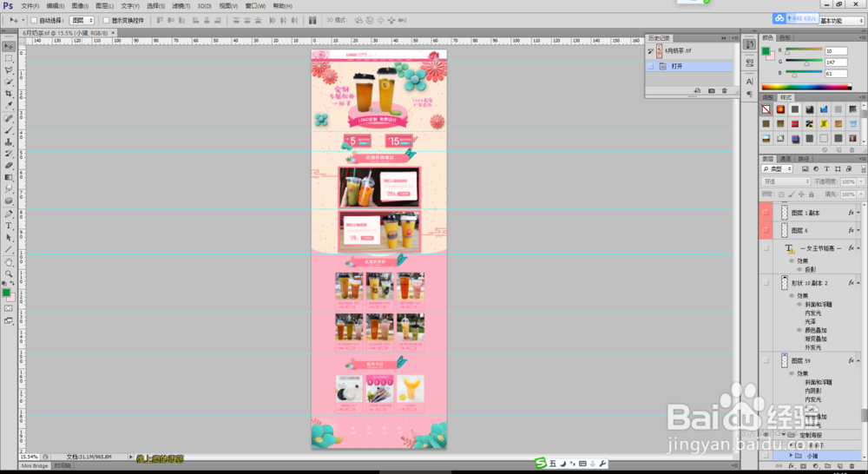Click the G value input field
Viewport: 868px width, 474px height.
click(836, 62)
